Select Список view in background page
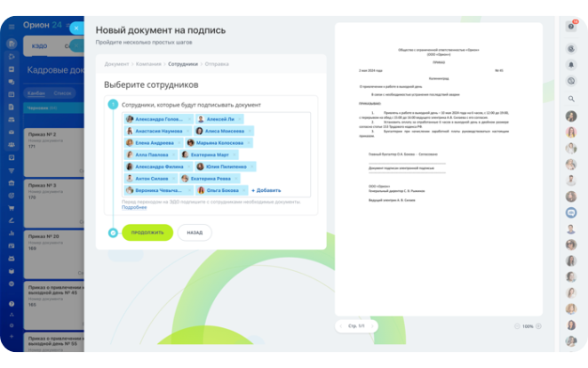The image size is (588, 368). 63,93
